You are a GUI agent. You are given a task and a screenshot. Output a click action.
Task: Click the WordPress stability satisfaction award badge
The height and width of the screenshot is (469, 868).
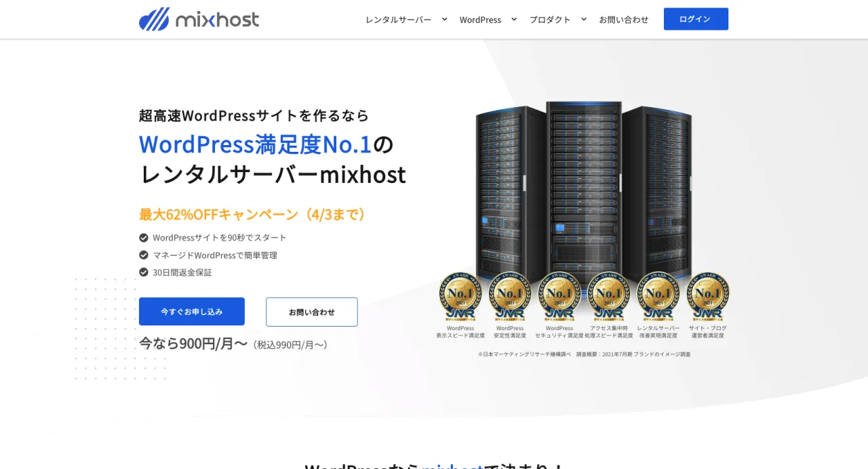coord(510,297)
